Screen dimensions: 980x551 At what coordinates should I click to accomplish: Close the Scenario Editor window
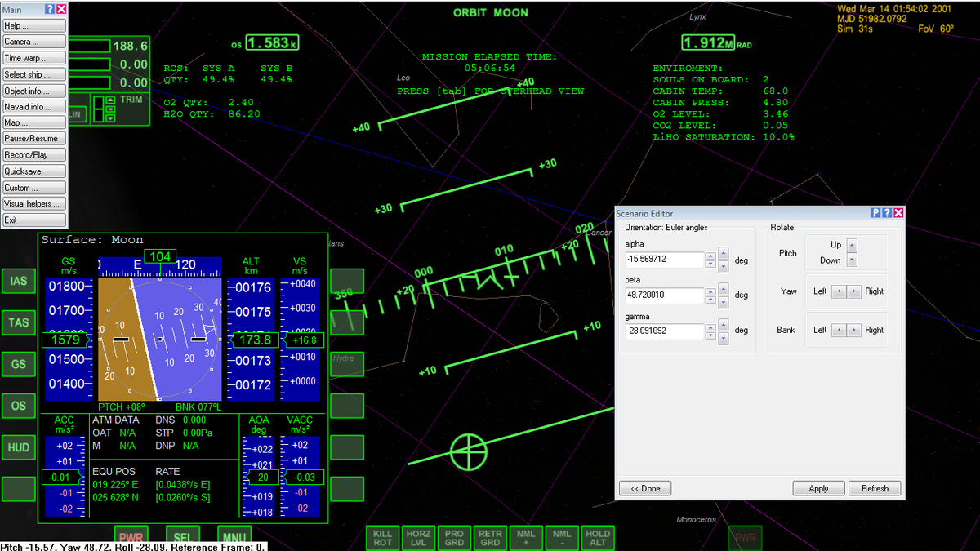[898, 213]
